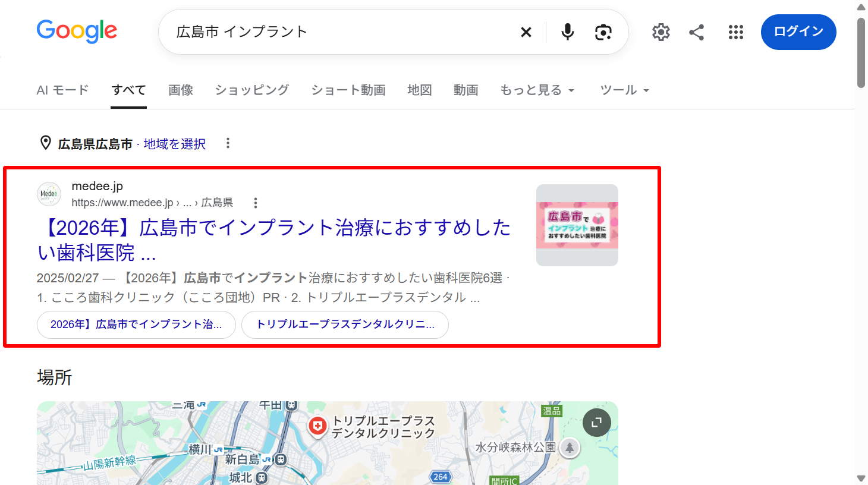Image resolution: width=868 pixels, height=485 pixels.
Task: Open quick settings gear icon
Action: pyautogui.click(x=661, y=32)
